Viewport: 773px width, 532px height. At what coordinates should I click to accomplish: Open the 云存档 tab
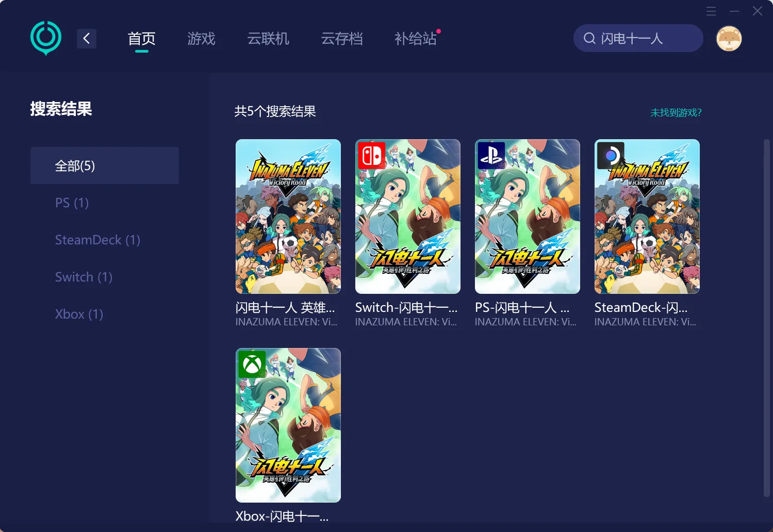click(342, 39)
